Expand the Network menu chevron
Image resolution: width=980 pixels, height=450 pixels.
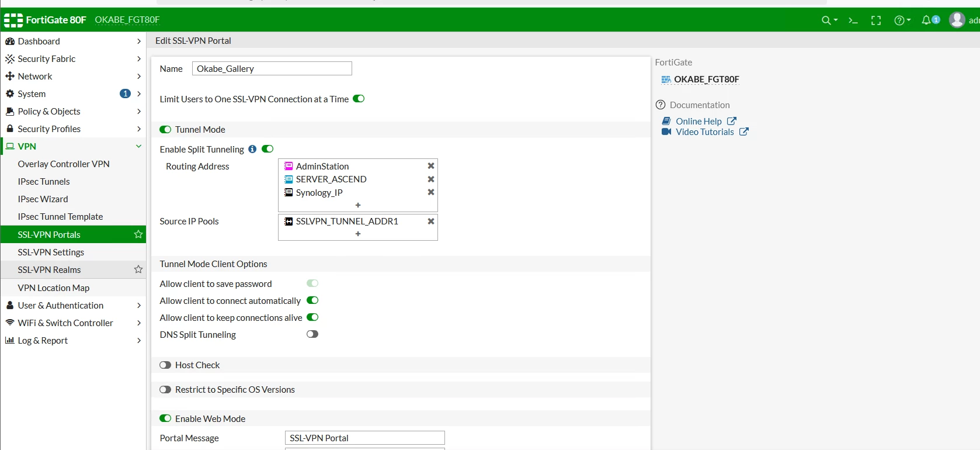[138, 77]
